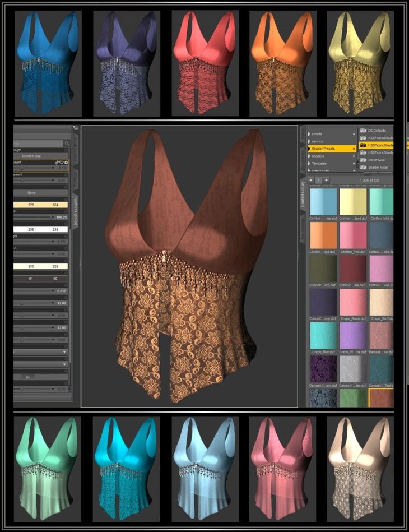This screenshot has width=409, height=532.
Task: Click the lock/link icon on highlighted property
Action: 56,162
